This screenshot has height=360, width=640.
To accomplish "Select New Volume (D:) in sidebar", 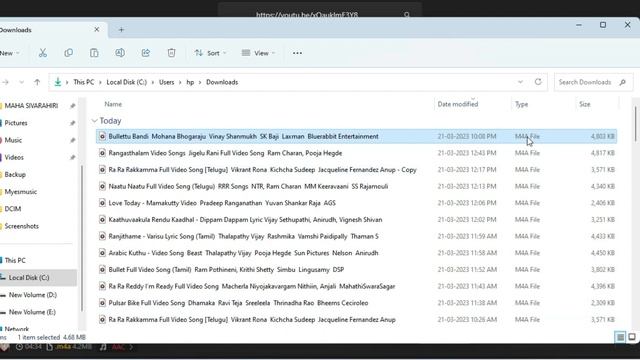I will tap(33, 295).
